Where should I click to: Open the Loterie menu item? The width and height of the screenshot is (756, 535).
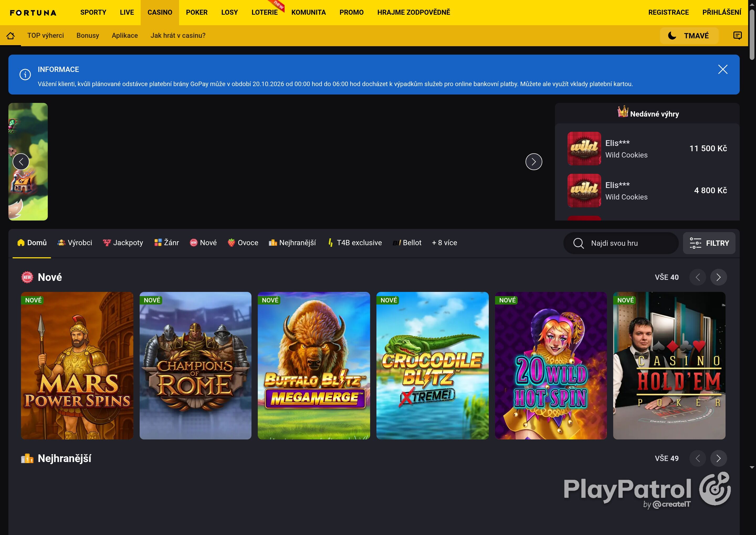tap(265, 13)
